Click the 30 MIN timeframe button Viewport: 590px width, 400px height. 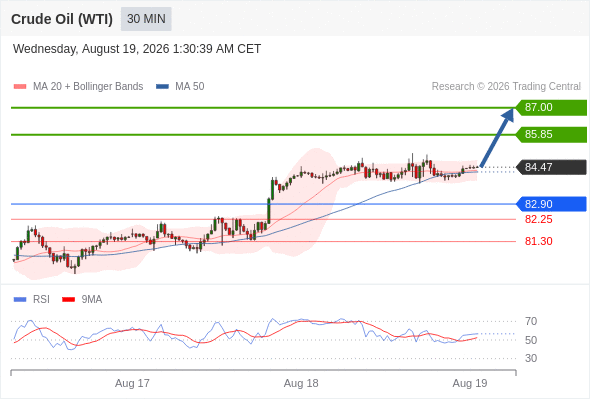click(146, 19)
